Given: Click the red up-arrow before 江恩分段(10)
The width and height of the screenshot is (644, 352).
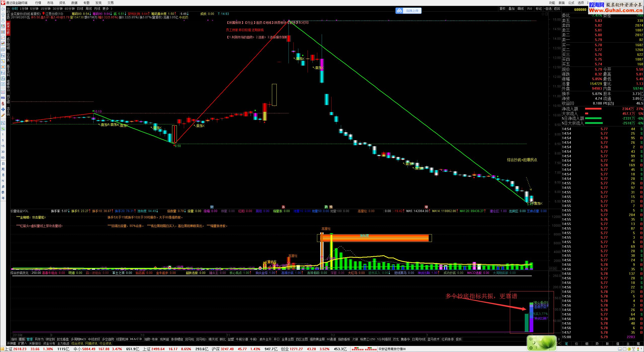Looking at the screenshot, I should [x=44, y=14].
